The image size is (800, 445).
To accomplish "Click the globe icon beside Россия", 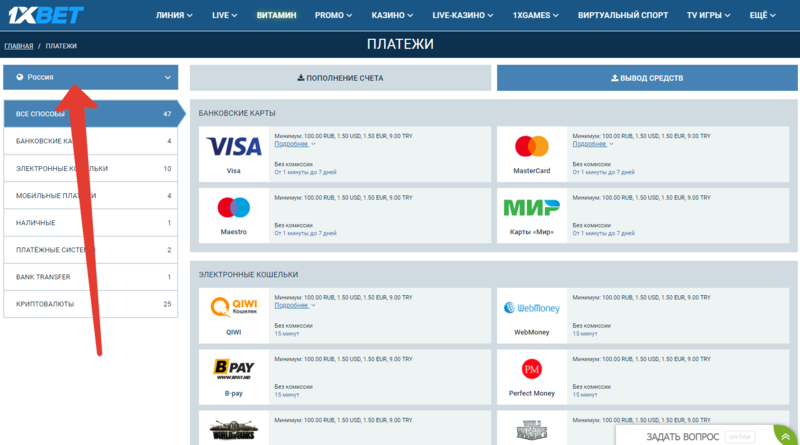I will pyautogui.click(x=20, y=77).
